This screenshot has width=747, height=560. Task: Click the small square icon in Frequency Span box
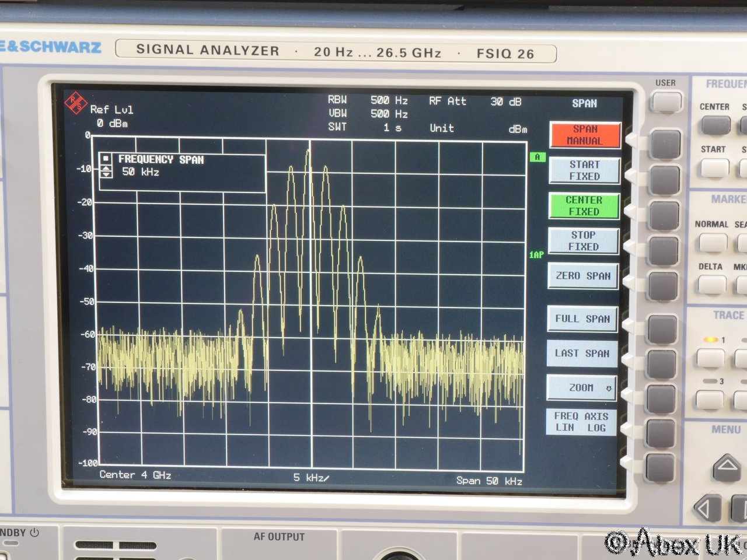[106, 159]
